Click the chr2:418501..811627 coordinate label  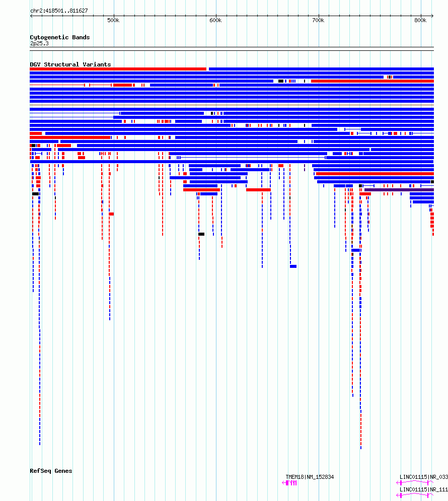tap(59, 11)
